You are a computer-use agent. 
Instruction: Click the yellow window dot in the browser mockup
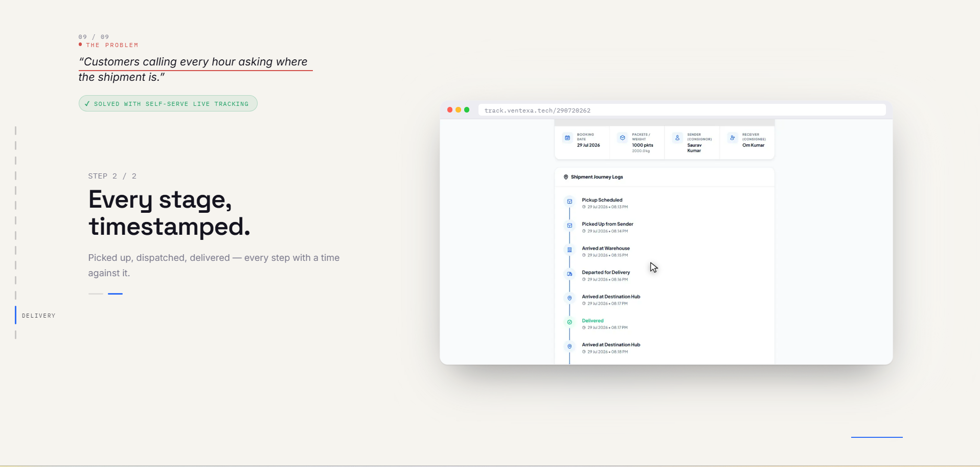458,110
